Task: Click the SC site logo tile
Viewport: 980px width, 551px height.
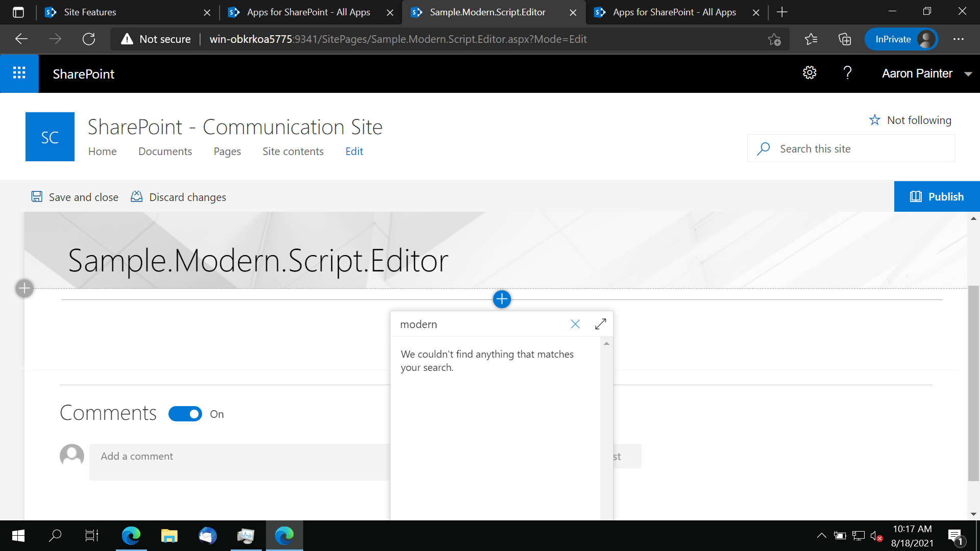Action: pyautogui.click(x=50, y=137)
